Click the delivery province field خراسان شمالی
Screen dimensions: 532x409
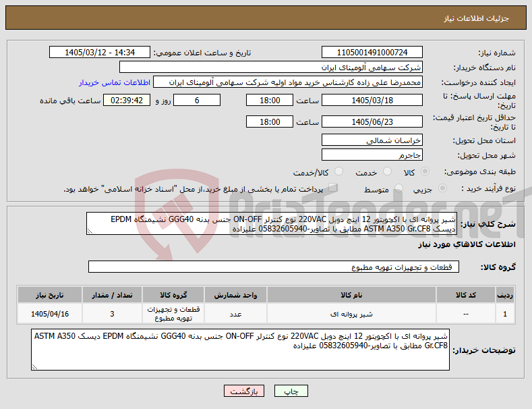click(x=372, y=140)
